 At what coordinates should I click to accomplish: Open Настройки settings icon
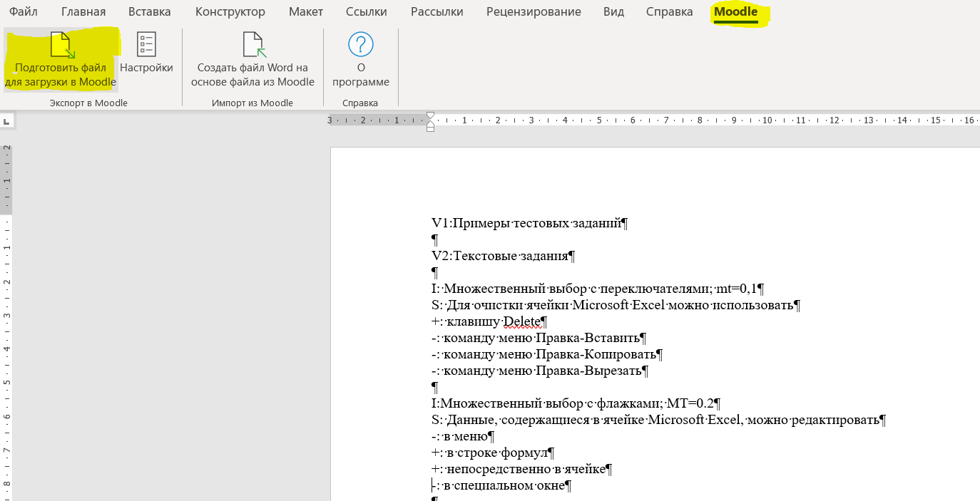coord(146,44)
